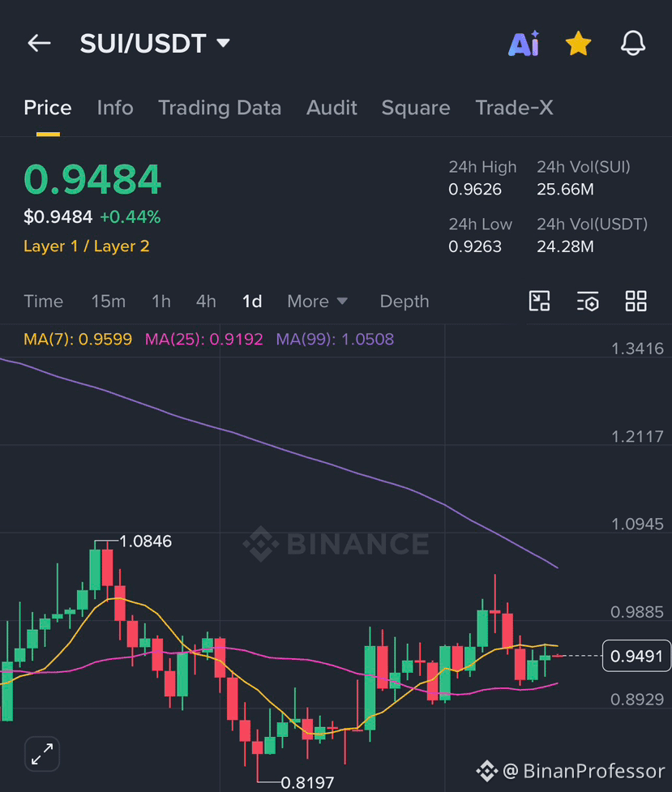Tap the $0.9484 dollar price
Image resolution: width=672 pixels, height=792 pixels.
point(58,217)
